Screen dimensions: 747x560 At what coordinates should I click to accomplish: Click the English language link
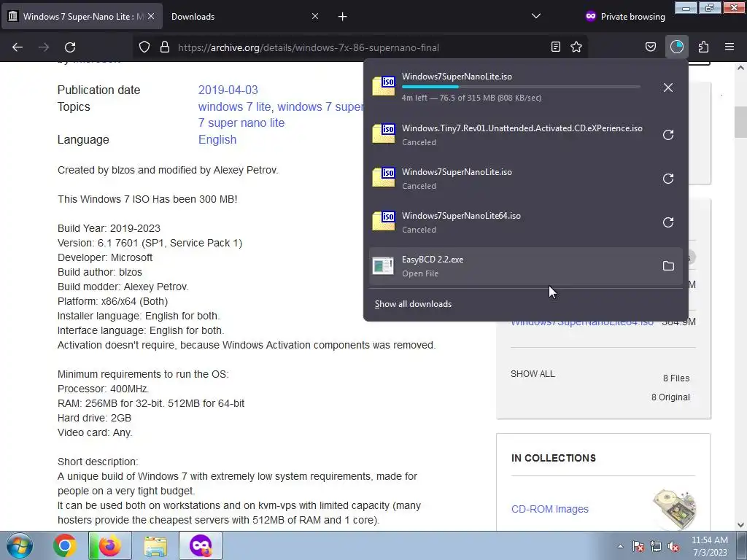coord(217,139)
